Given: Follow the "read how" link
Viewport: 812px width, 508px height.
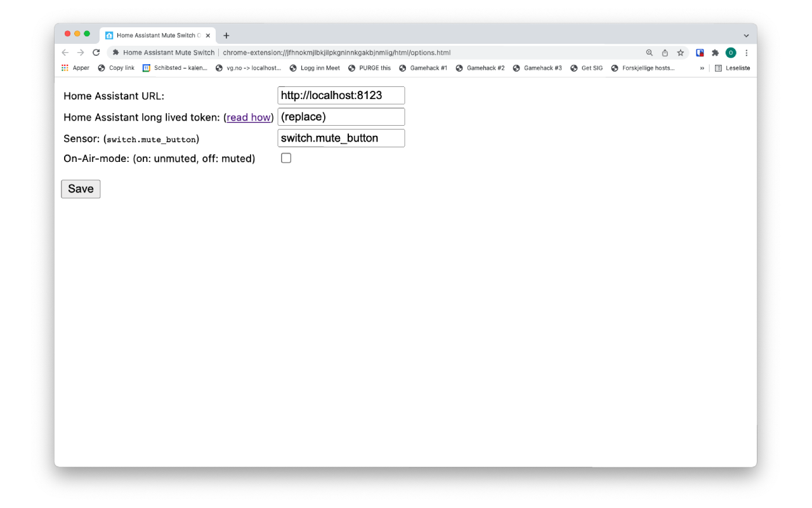Looking at the screenshot, I should [249, 117].
